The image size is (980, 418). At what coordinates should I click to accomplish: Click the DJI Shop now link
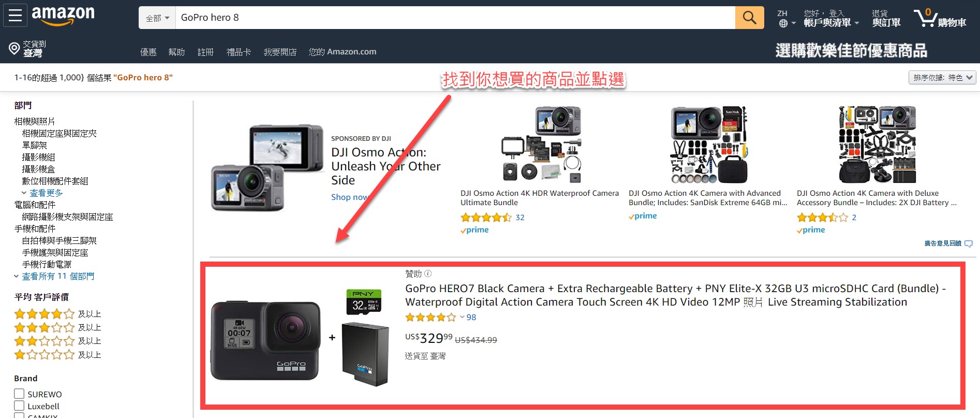350,197
